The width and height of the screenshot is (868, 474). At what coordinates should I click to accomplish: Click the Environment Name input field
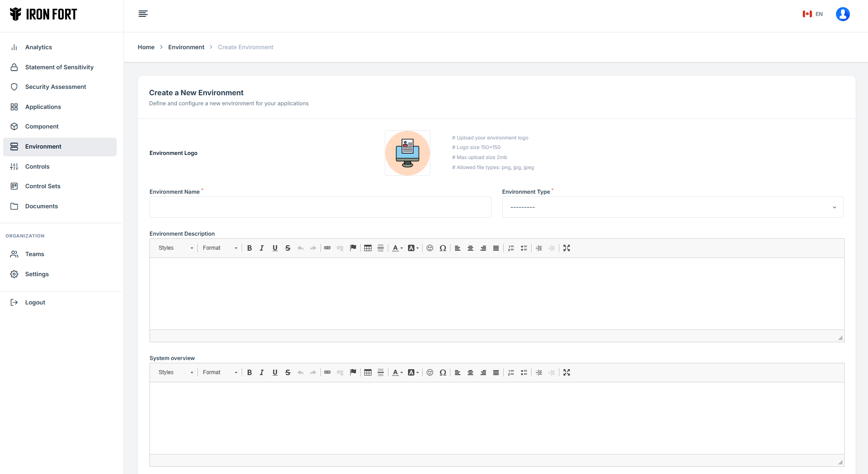320,207
